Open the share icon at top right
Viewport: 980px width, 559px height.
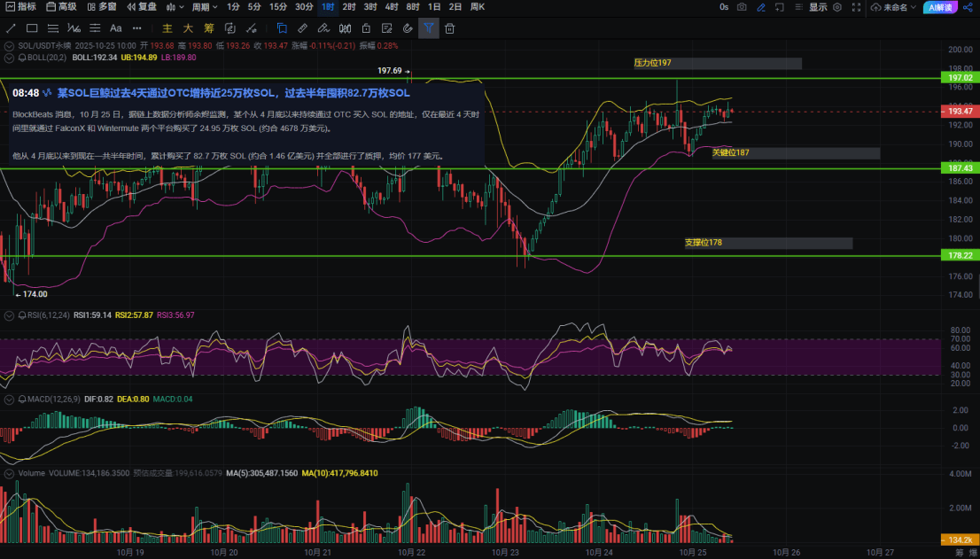click(968, 7)
